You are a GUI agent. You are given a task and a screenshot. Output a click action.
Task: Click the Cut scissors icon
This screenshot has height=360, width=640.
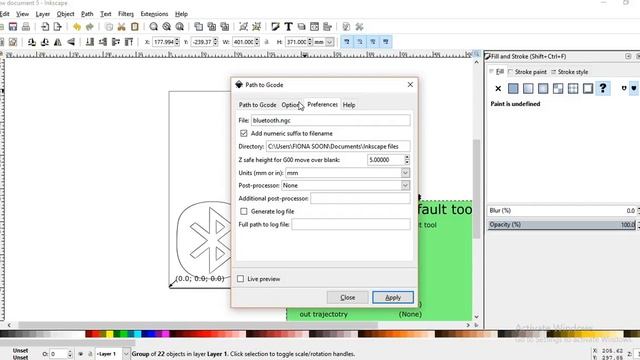122,27
